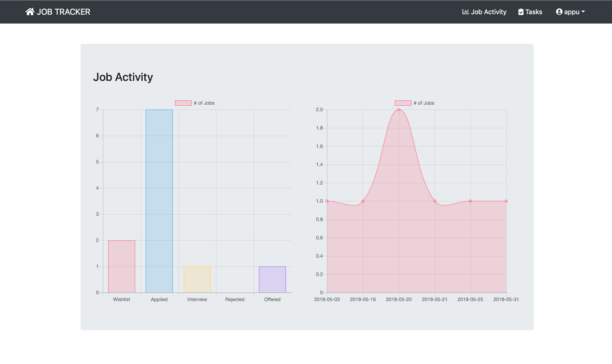
Task: Click the first data point at 2018-05-03
Action: click(x=327, y=201)
